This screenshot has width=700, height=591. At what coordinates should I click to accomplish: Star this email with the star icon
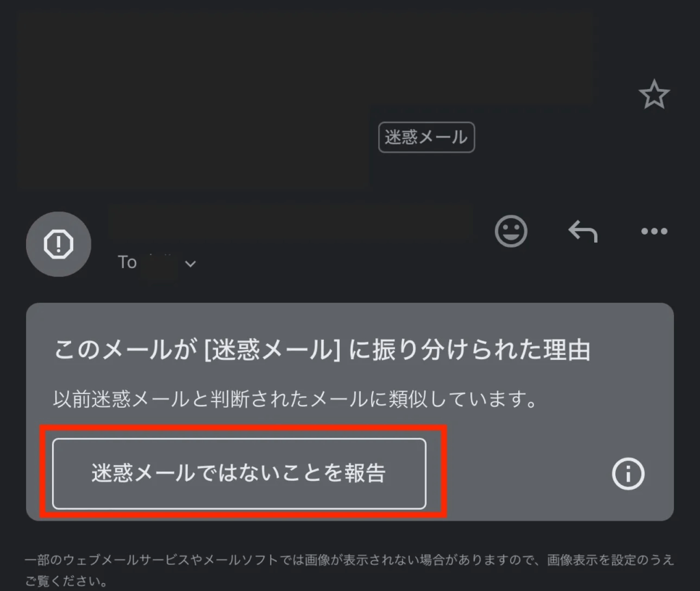coord(654,94)
